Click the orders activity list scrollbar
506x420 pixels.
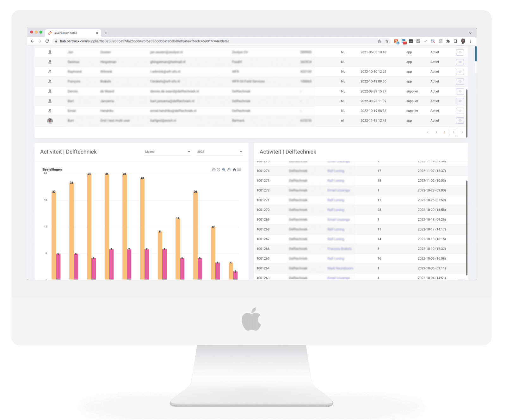tap(466, 228)
